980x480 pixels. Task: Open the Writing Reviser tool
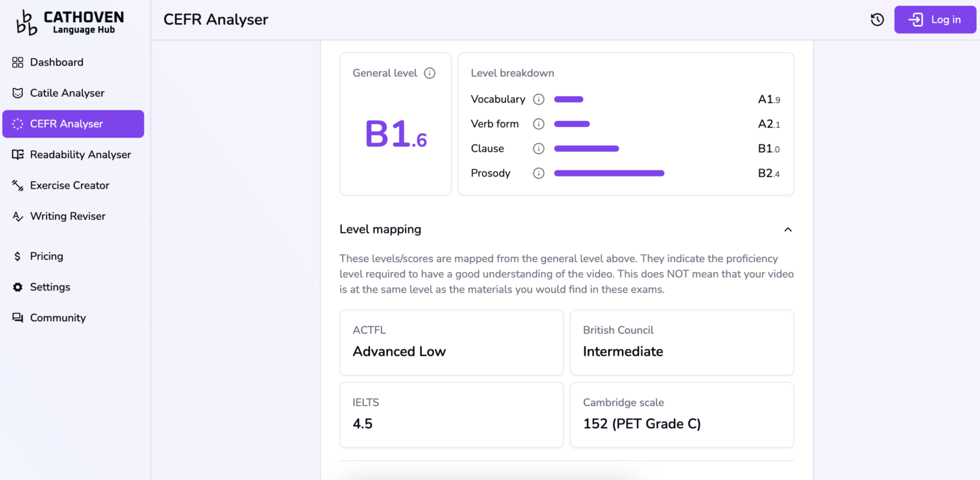(68, 216)
